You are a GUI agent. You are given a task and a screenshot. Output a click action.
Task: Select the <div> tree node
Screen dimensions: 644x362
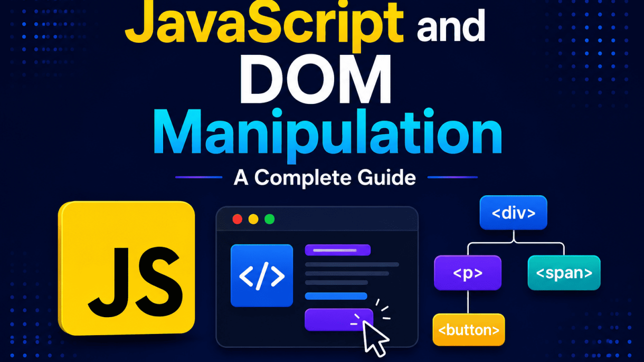[x=514, y=213]
